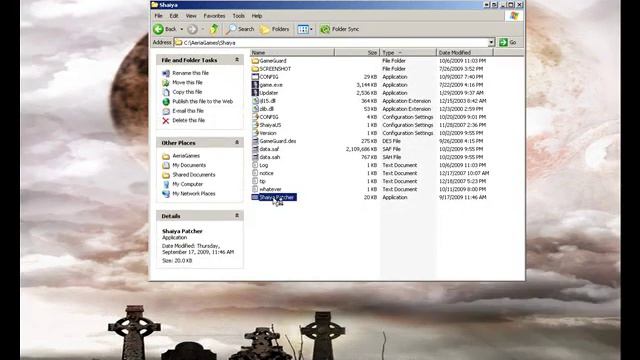The height and width of the screenshot is (360, 640).
Task: Click Copy this file link
Action: (187, 92)
